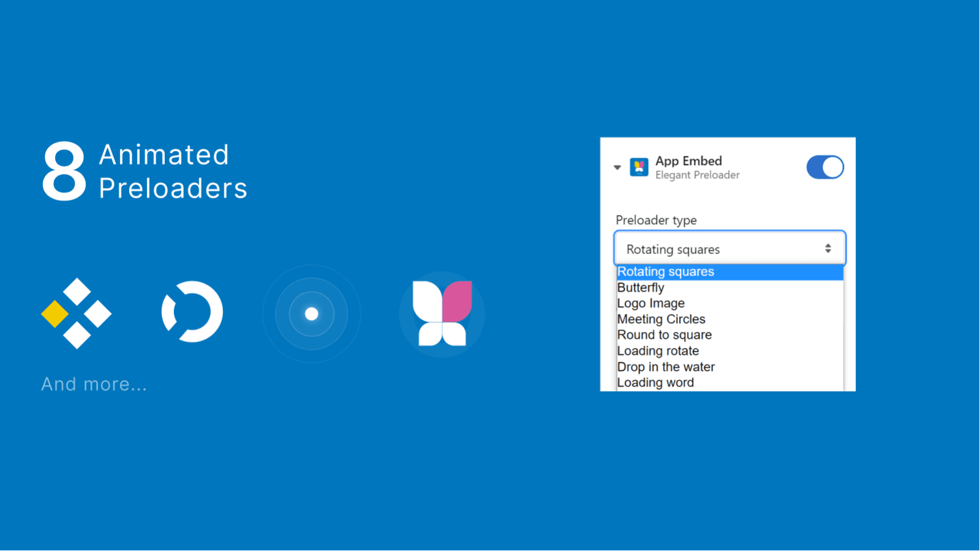Screen dimensions: 980x551
Task: Collapse the App Embed disclosure triangle
Action: [x=617, y=167]
